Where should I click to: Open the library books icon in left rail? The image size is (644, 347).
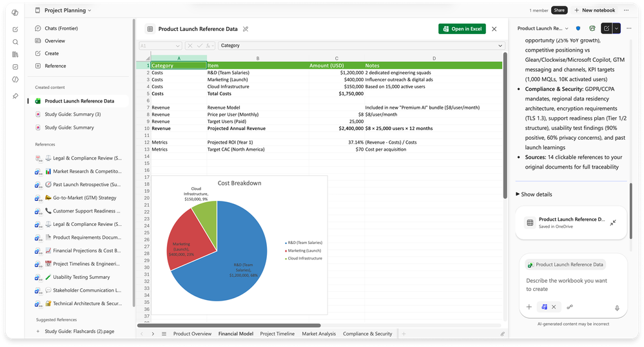15,55
